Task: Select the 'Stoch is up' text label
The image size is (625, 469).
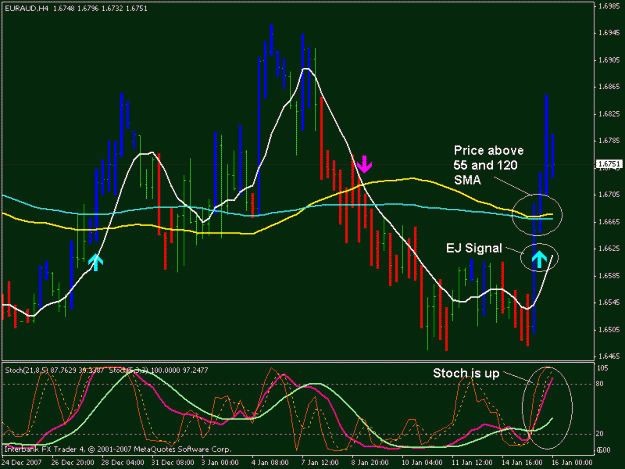Action: point(466,373)
